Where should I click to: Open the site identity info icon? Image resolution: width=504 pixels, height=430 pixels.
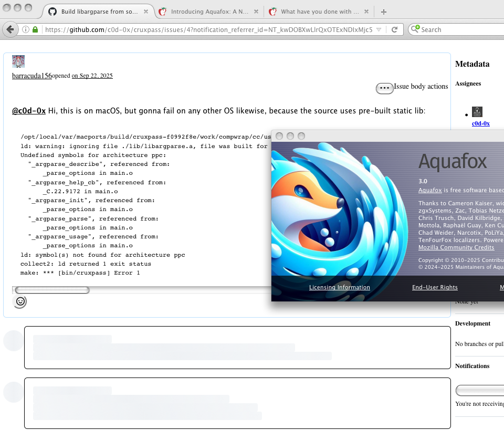click(26, 29)
